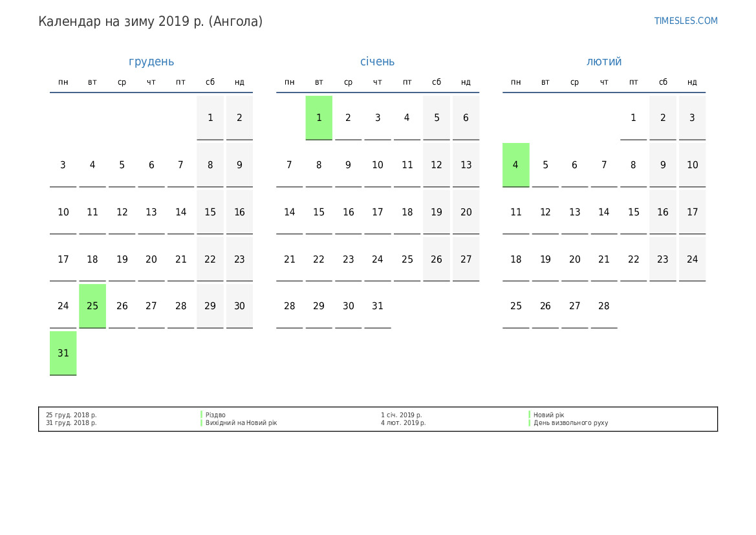
Task: Select January 1 green holiday cell
Action: click(319, 118)
